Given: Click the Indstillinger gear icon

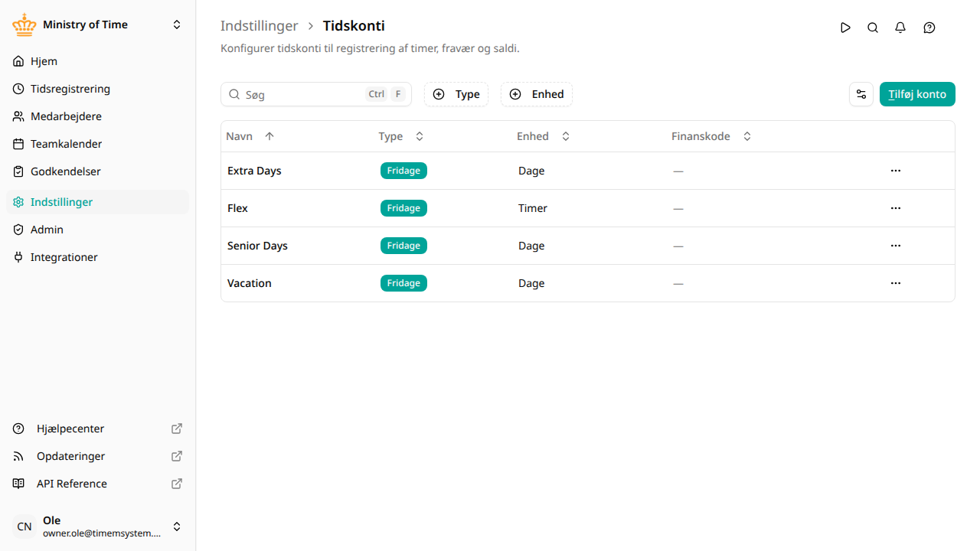Looking at the screenshot, I should click(x=18, y=202).
